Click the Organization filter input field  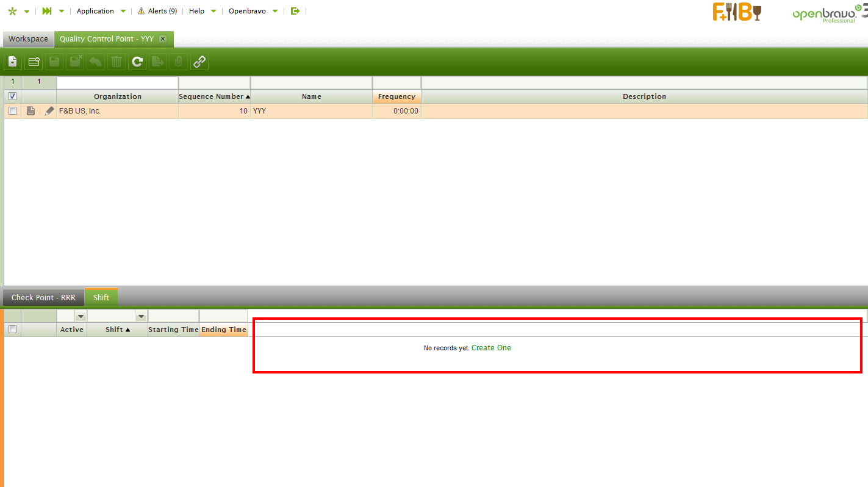118,82
